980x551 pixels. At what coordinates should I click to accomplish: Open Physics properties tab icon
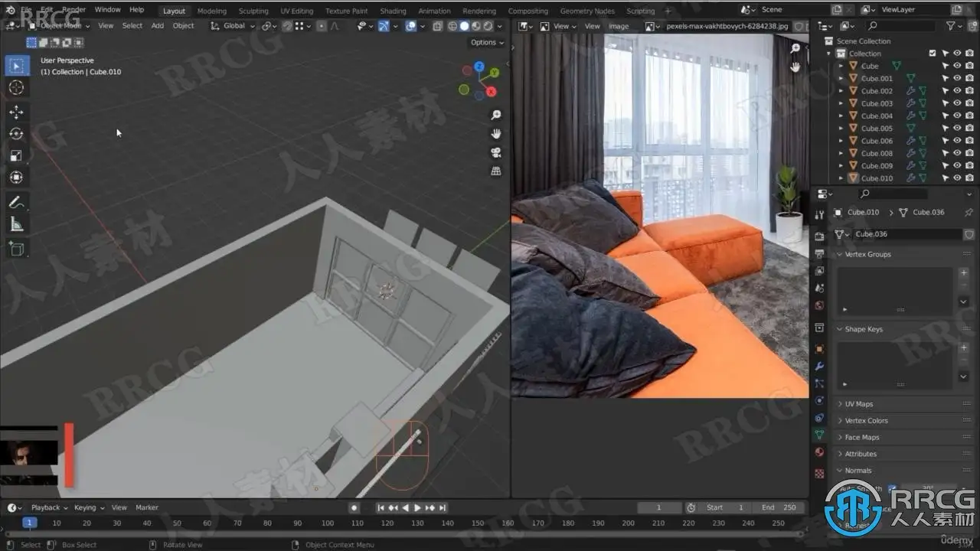click(x=819, y=400)
